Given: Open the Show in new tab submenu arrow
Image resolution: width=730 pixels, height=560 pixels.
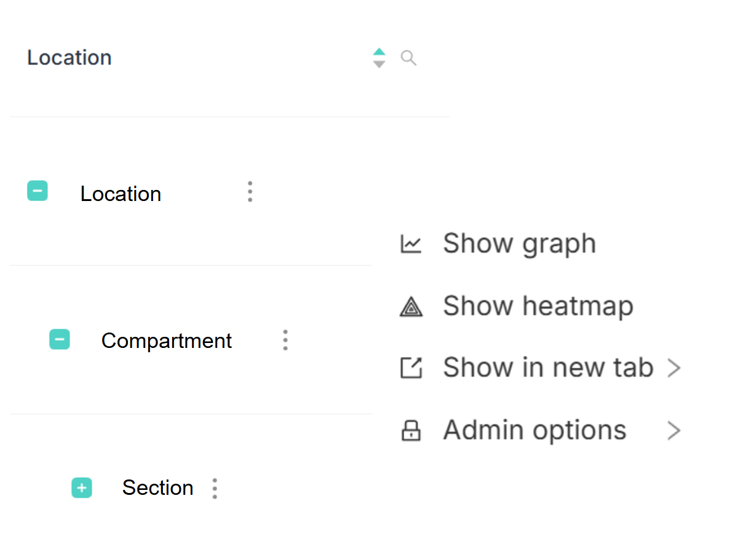Looking at the screenshot, I should point(674,368).
